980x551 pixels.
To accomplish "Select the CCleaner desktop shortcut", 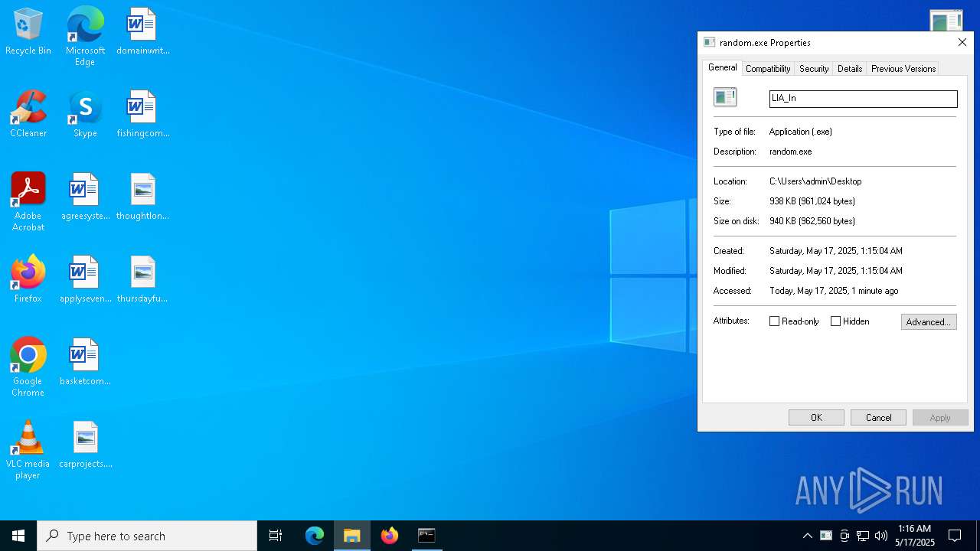I will [x=28, y=115].
